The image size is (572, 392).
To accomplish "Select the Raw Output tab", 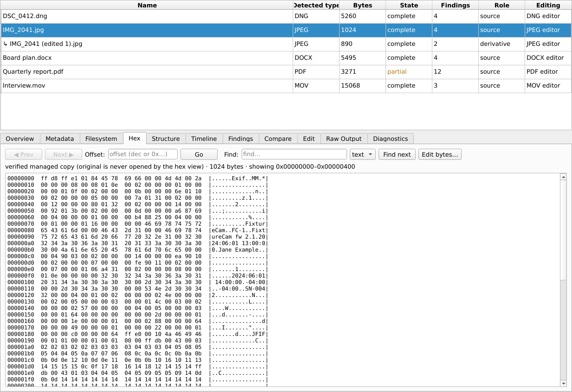I will click(344, 139).
